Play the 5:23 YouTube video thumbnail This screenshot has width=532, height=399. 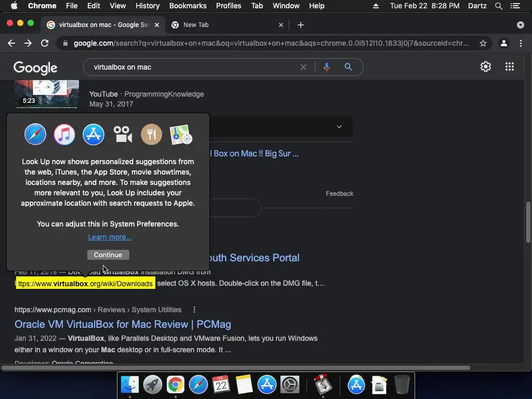click(x=47, y=94)
